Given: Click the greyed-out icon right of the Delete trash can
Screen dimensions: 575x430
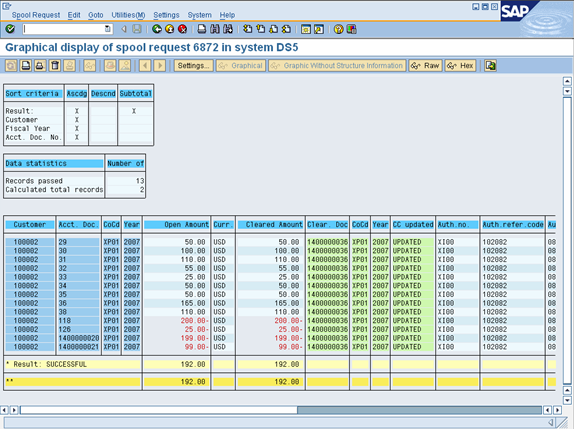Looking at the screenshot, I should 70,66.
